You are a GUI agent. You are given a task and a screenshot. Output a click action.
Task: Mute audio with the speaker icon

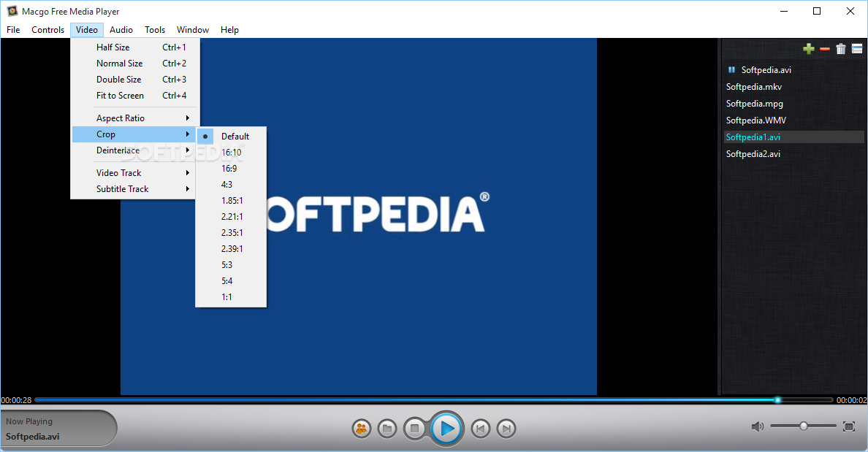[757, 426]
